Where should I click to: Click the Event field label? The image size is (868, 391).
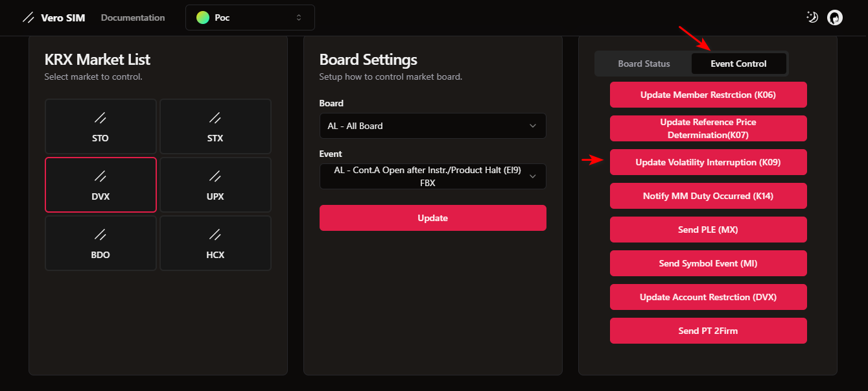pyautogui.click(x=331, y=154)
